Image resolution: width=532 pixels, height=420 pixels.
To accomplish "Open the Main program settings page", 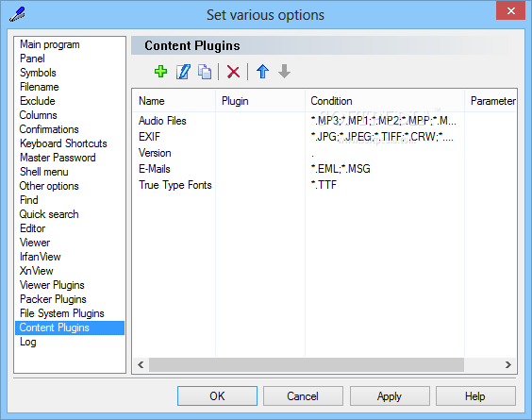I will coord(50,44).
